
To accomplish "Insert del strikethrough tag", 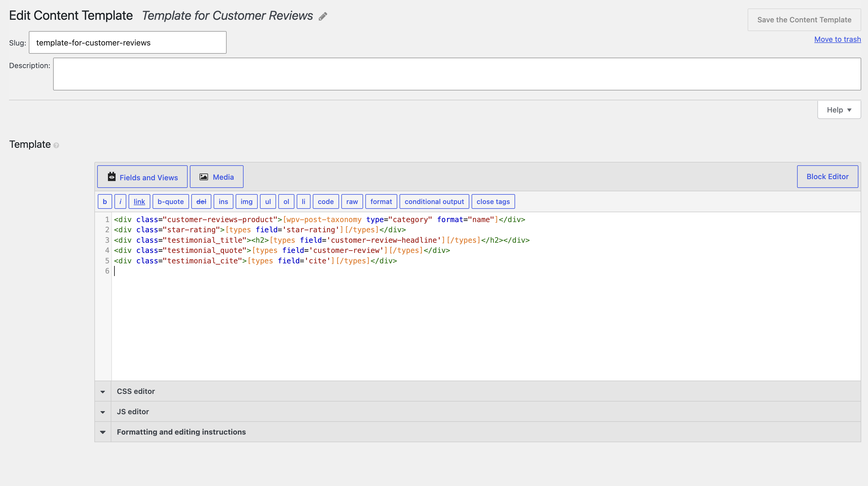I will click(x=201, y=201).
